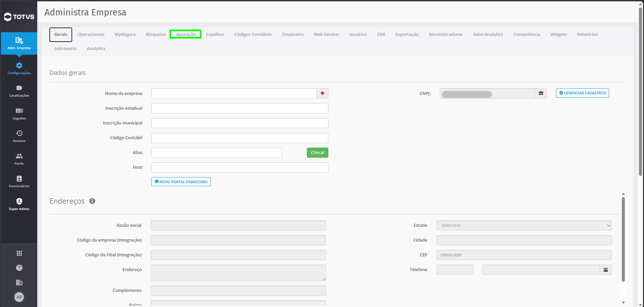This screenshot has width=644, height=307.
Task: Focus the Inscrição estadual field
Action: pos(240,108)
